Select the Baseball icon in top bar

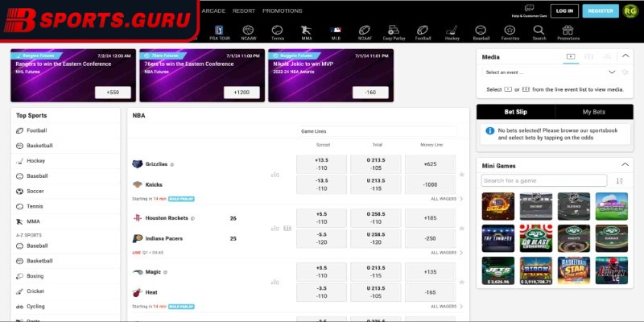pyautogui.click(x=481, y=33)
